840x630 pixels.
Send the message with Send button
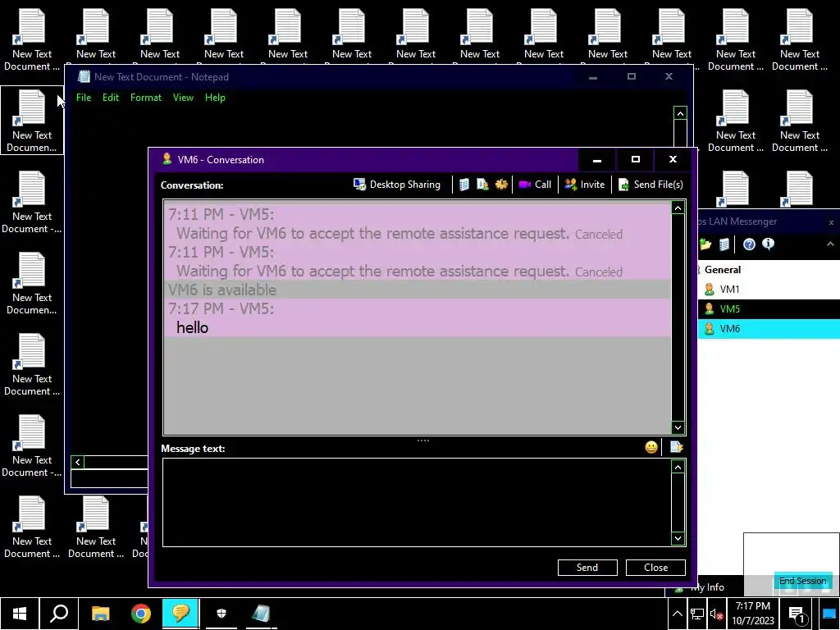coord(587,568)
